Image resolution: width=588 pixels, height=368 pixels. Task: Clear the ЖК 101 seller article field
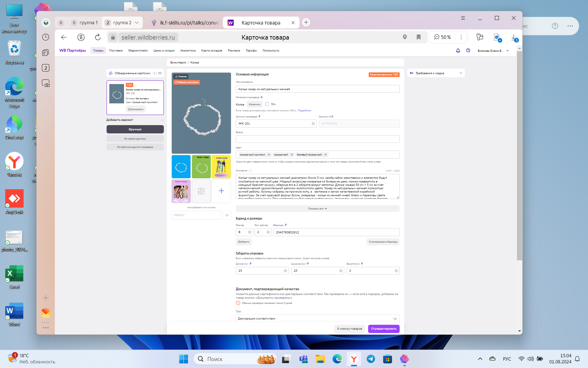[x=313, y=124]
